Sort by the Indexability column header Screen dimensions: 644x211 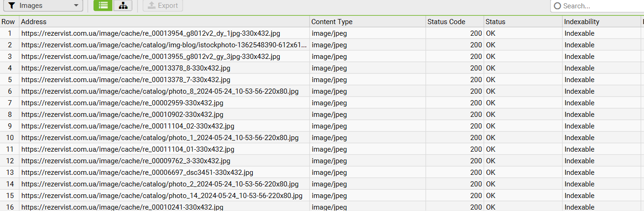(582, 22)
